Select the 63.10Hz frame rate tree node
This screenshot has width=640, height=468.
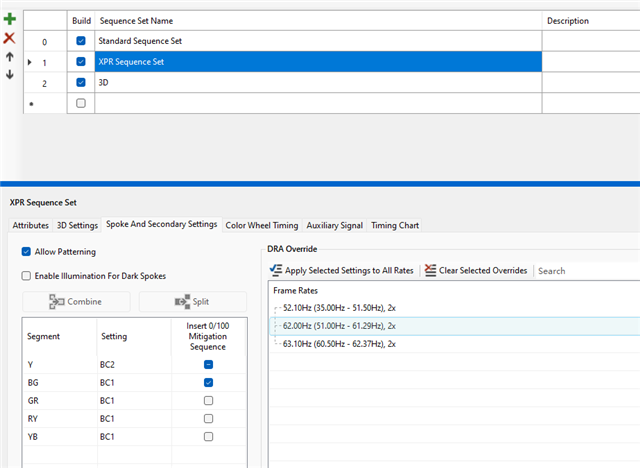340,344
